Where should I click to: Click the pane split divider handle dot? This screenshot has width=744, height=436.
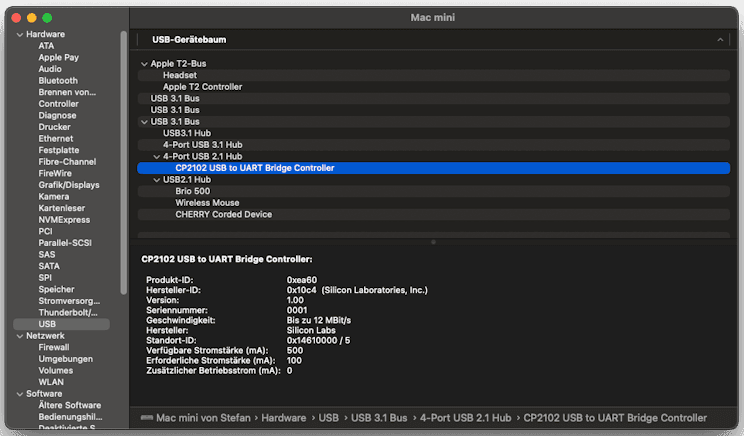tap(433, 242)
